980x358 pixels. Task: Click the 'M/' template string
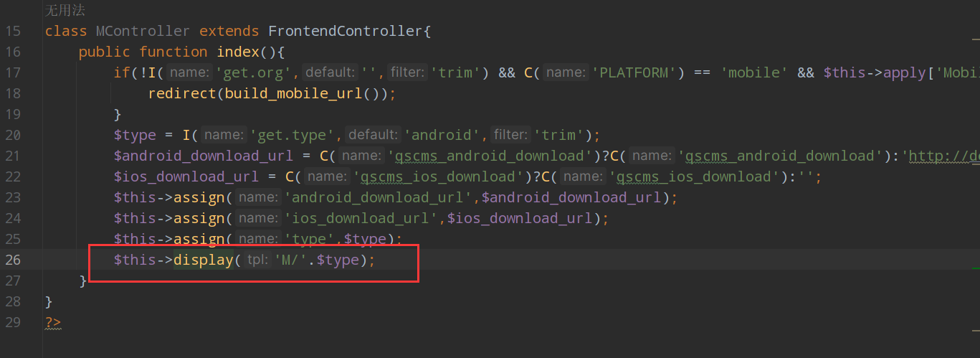[292, 260]
